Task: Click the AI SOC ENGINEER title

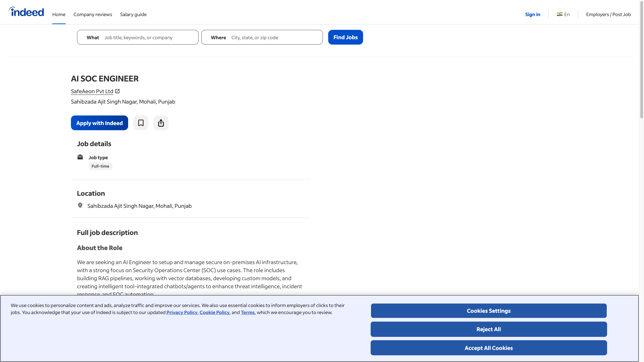Action: click(x=105, y=79)
